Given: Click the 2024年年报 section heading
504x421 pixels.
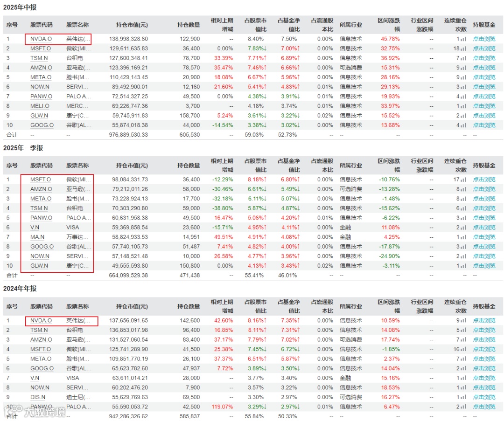Looking at the screenshot, I should point(20,289).
